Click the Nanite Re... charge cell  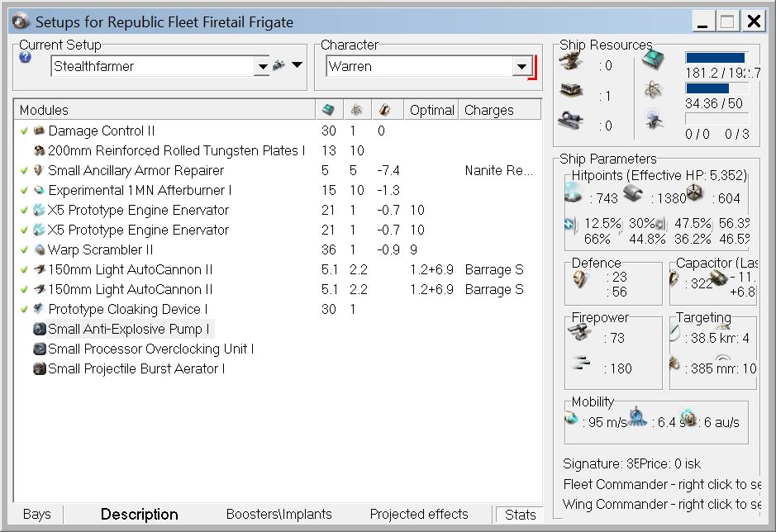[499, 170]
